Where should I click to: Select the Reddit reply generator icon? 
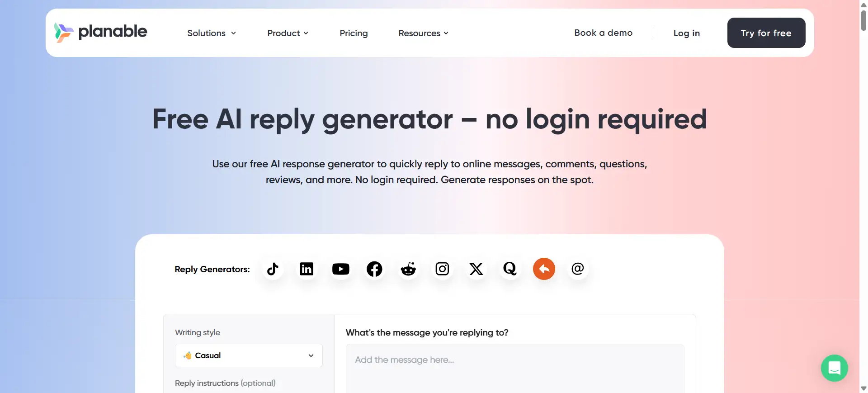point(408,269)
